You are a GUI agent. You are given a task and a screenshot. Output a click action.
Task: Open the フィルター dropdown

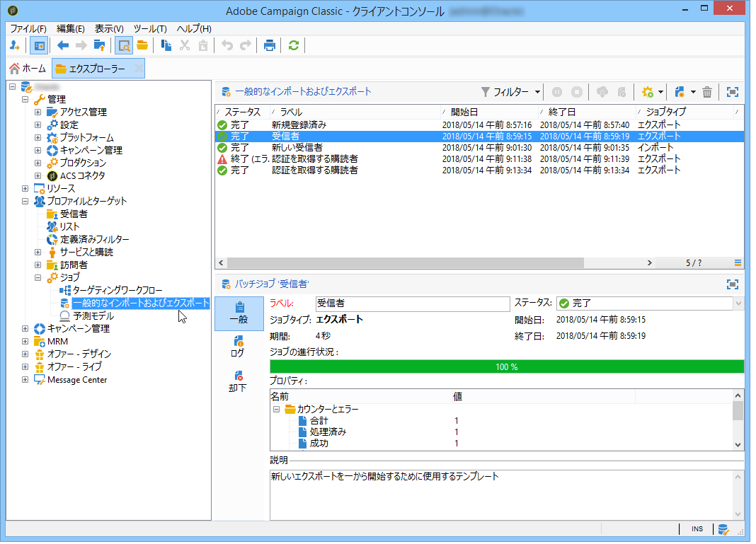510,92
